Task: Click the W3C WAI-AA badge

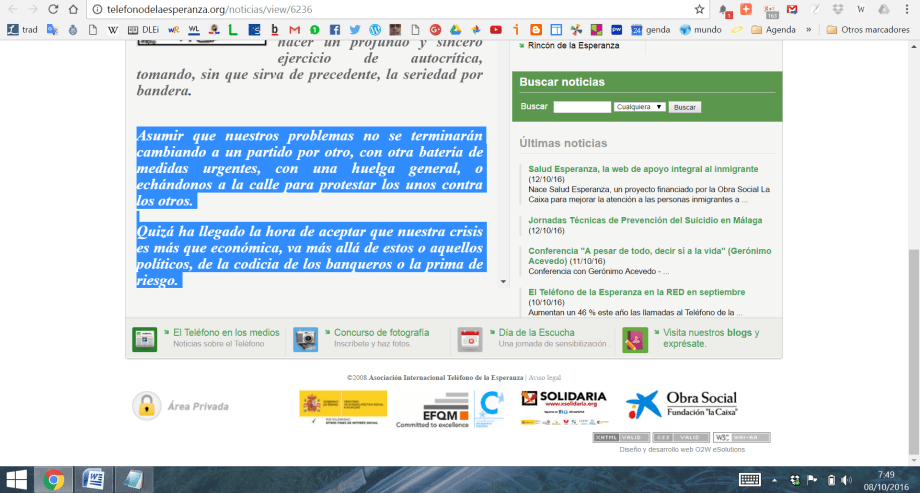Action: point(742,437)
